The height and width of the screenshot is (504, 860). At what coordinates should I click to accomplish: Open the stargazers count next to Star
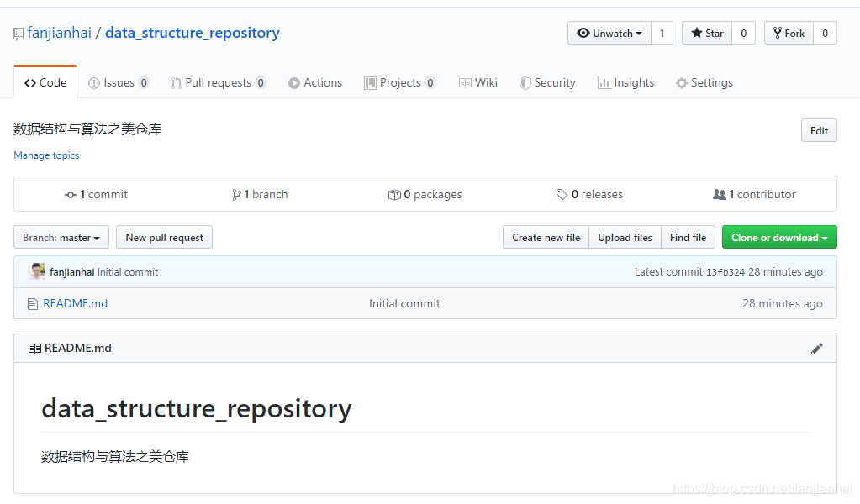pos(744,33)
